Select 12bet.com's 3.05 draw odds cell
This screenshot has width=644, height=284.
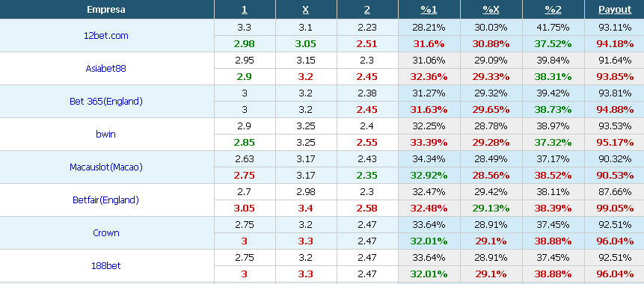click(x=306, y=44)
